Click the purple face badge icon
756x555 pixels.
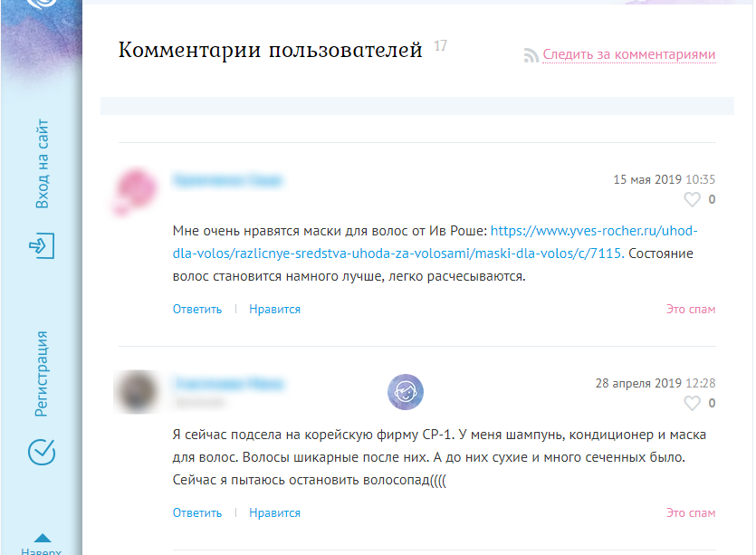406,392
